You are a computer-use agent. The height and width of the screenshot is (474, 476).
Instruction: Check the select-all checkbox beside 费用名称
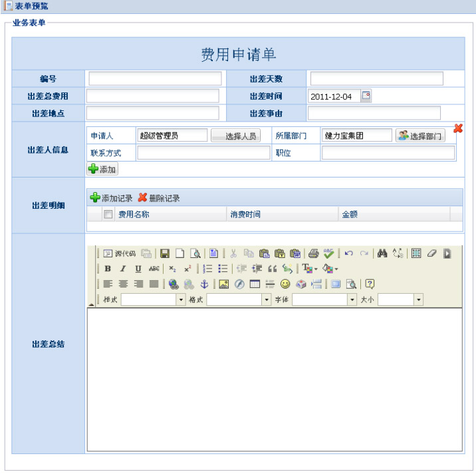tap(108, 214)
